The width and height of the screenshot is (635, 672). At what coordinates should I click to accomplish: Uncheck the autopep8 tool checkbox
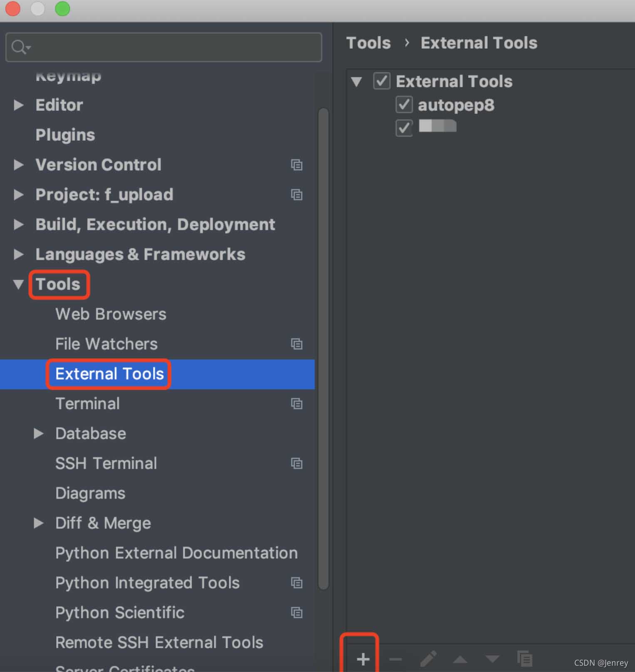pos(404,105)
